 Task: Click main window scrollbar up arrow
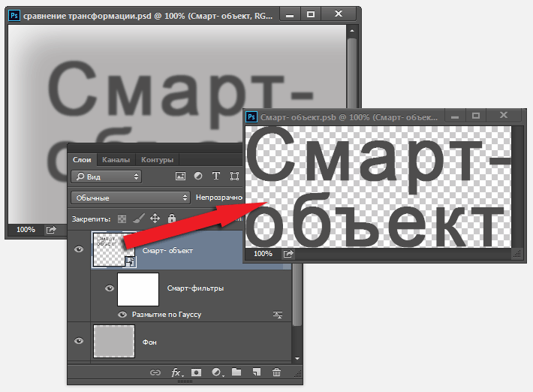pyautogui.click(x=352, y=31)
